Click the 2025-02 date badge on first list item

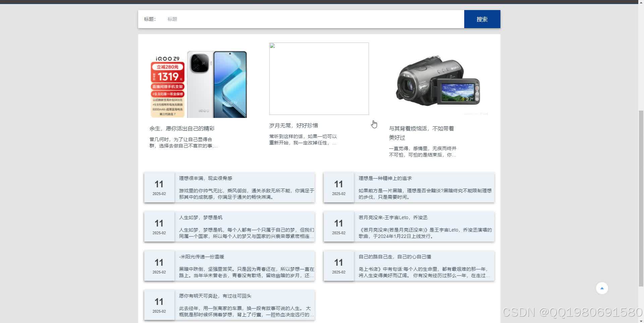pos(159,193)
